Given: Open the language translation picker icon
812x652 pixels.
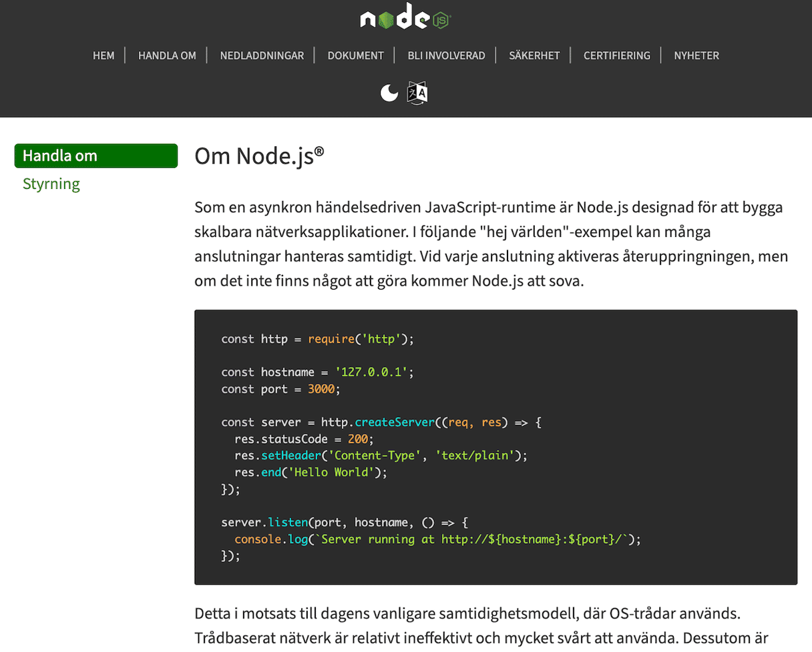Looking at the screenshot, I should (417, 93).
